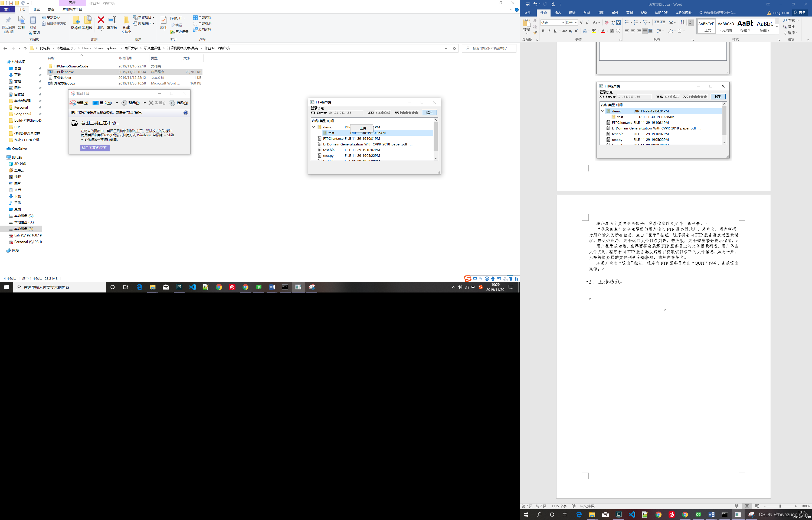Open the Sort (A-Z) tool in Word
Screen dimensions: 812x520
click(x=682, y=22)
